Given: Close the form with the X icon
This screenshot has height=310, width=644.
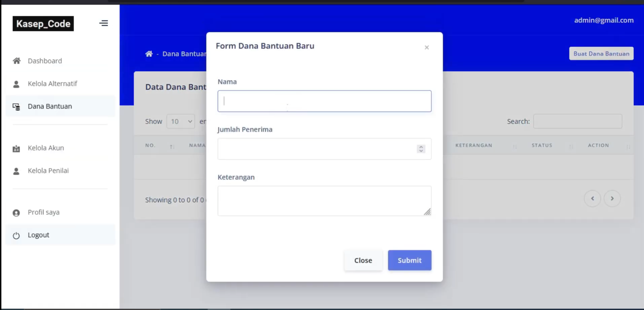Looking at the screenshot, I should (x=427, y=47).
